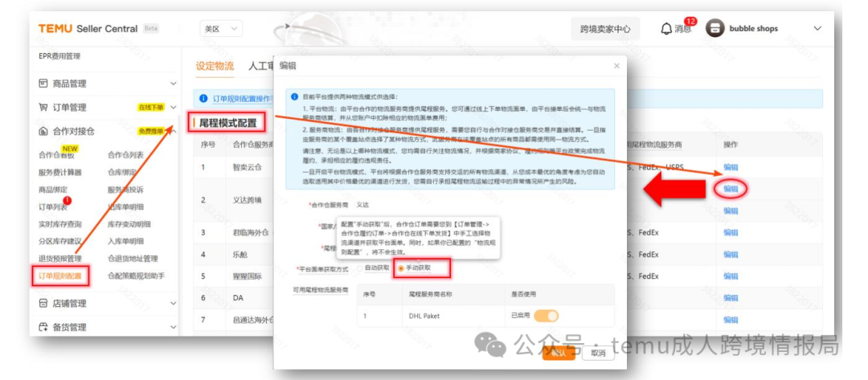Open 入库单明细 menu item
This screenshot has width=868, height=380.
125,242
